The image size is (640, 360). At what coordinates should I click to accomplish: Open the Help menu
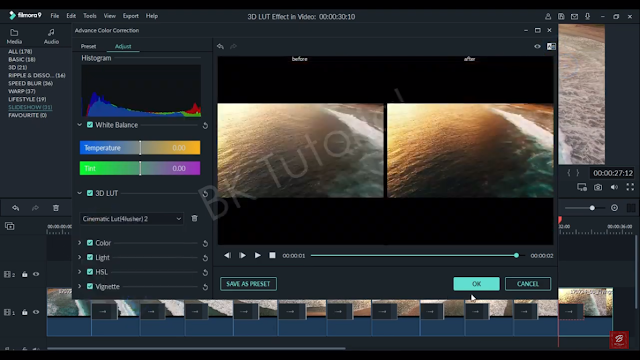click(152, 16)
